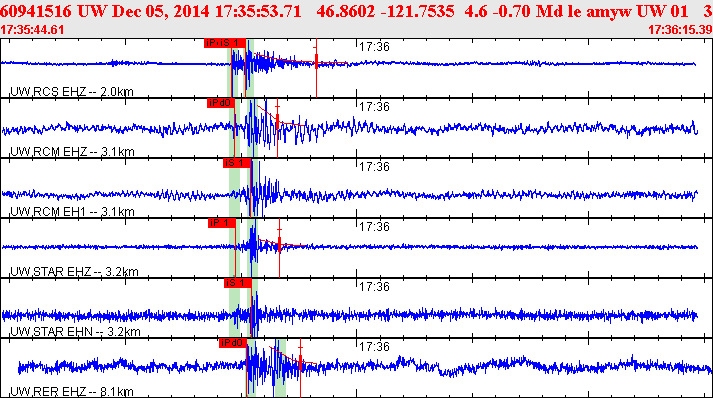The height and width of the screenshot is (398, 713).
Task: Select the iS 1 pick label on STAR EHN
Action: [x=237, y=283]
